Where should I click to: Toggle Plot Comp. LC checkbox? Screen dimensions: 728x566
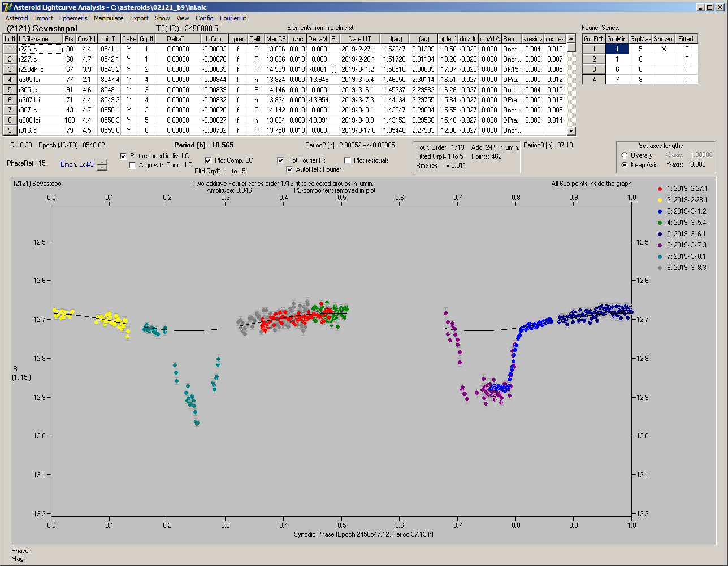coord(208,160)
